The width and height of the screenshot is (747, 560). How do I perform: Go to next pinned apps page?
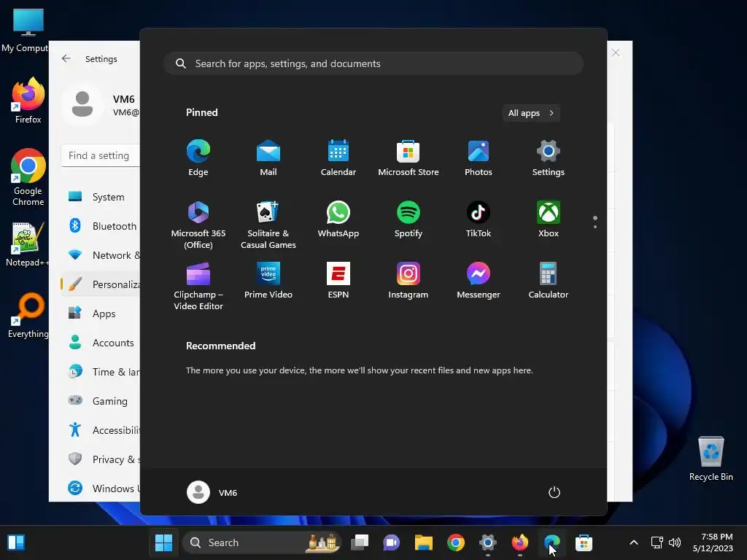[x=595, y=226]
